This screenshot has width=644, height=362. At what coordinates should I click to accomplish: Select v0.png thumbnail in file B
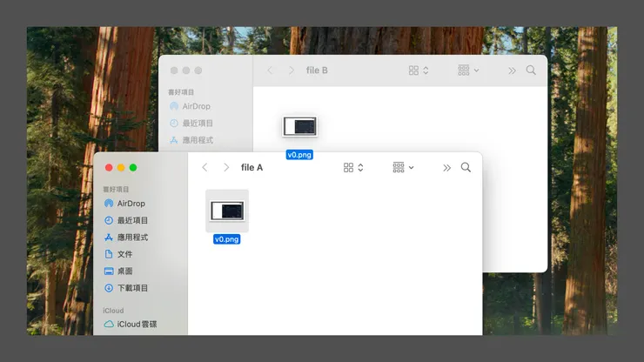click(300, 126)
